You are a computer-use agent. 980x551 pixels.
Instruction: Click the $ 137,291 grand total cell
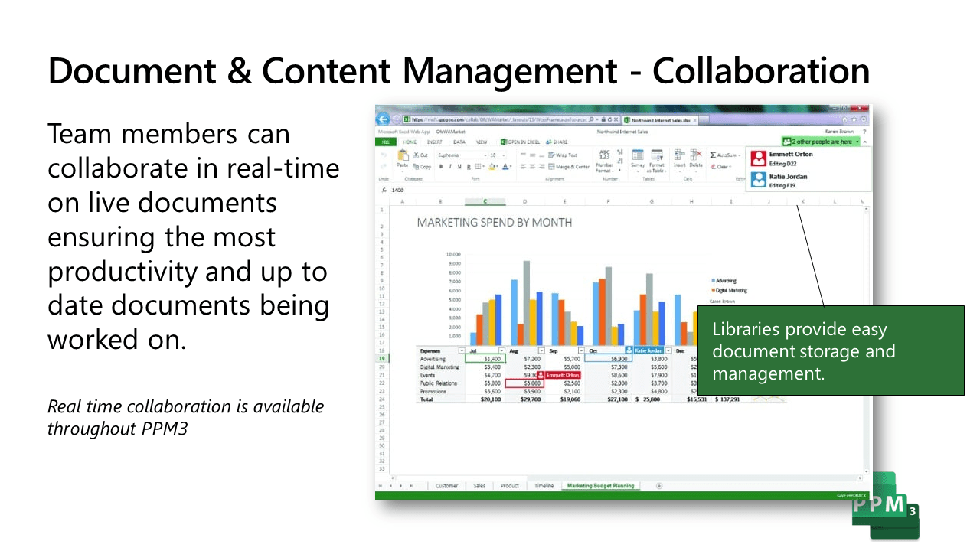[731, 399]
